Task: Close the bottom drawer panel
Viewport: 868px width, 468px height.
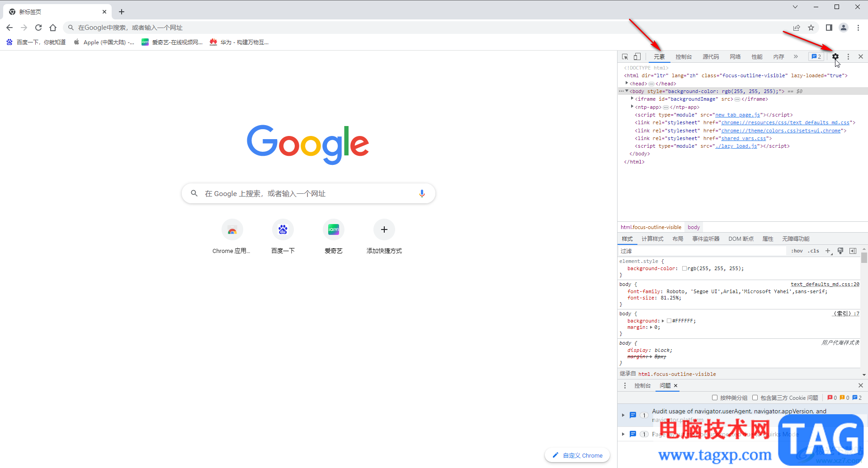Action: point(861,386)
